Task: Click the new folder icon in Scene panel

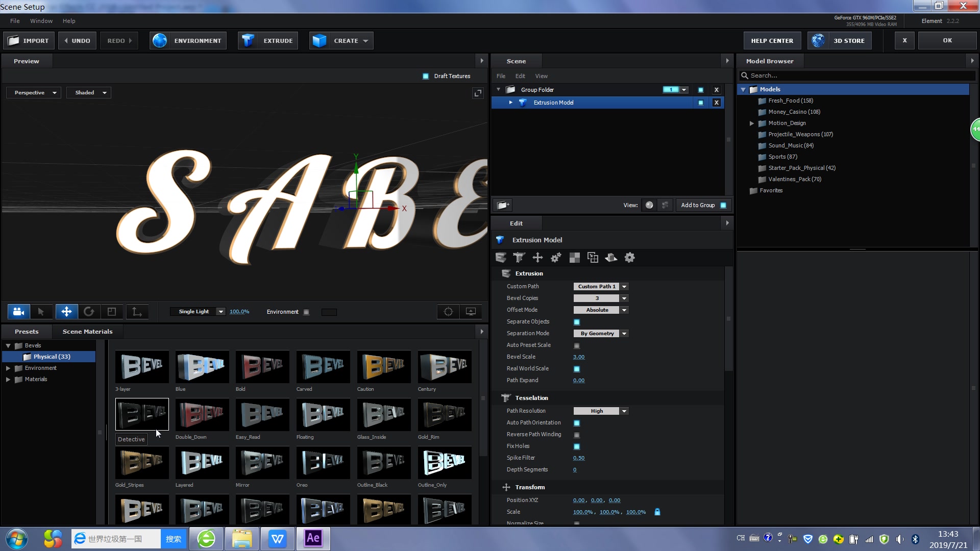Action: (503, 205)
